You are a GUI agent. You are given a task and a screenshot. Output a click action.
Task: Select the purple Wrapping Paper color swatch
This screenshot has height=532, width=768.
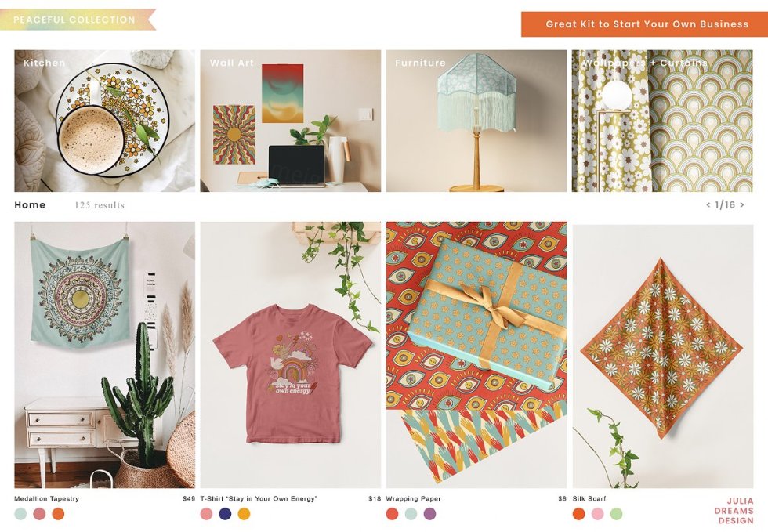[429, 514]
